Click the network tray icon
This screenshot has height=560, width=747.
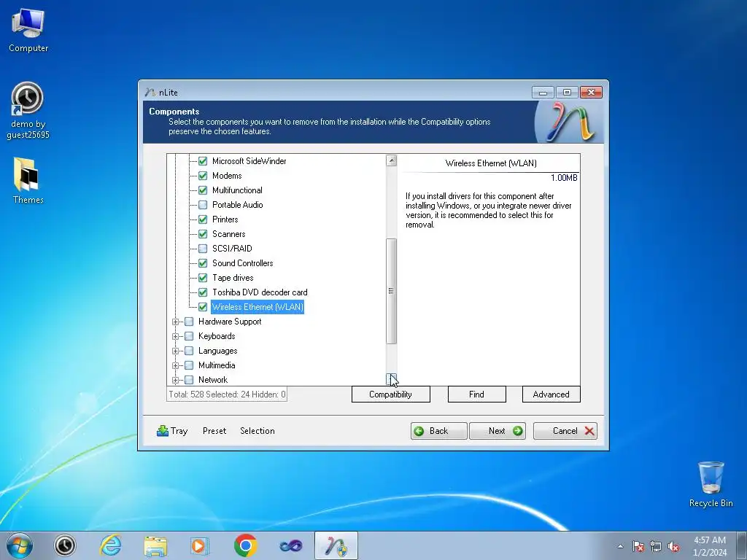(x=656, y=546)
